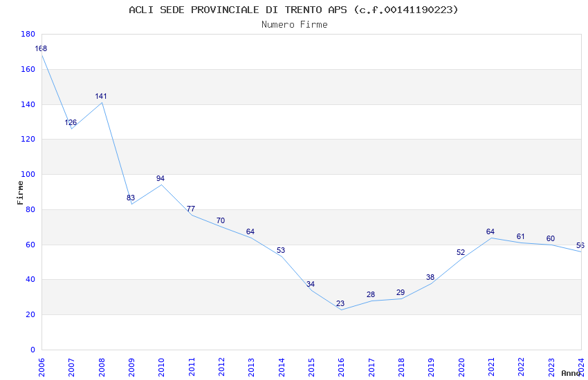Click data label 60 for 2023
This screenshot has height=380, width=588.
click(x=551, y=238)
